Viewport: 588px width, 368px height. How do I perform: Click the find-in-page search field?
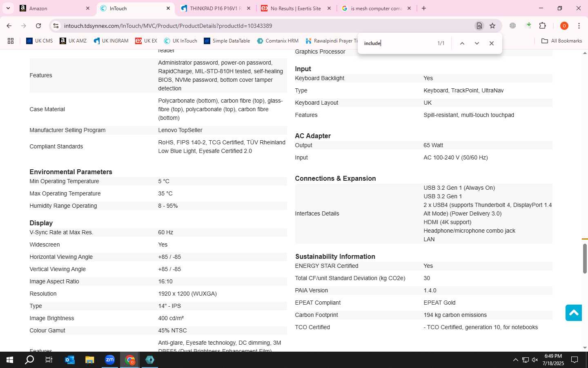tap(398, 43)
